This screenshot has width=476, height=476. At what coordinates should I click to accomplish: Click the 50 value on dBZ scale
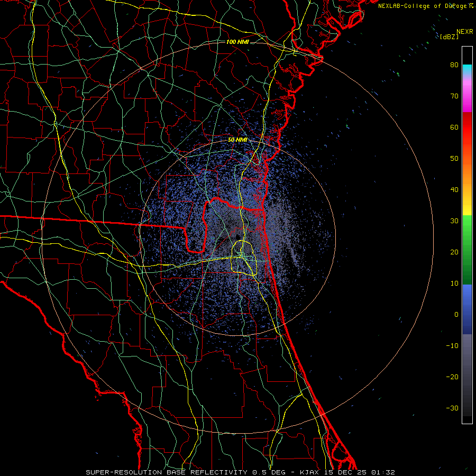point(454,159)
